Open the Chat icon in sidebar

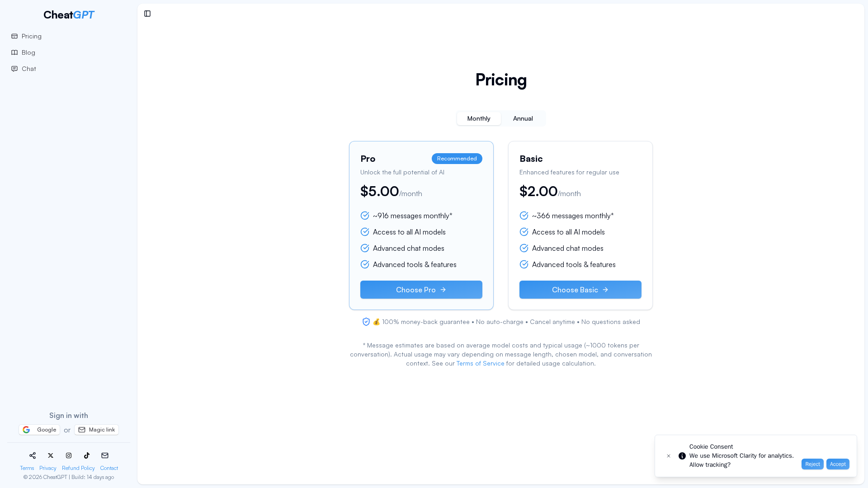pyautogui.click(x=14, y=69)
